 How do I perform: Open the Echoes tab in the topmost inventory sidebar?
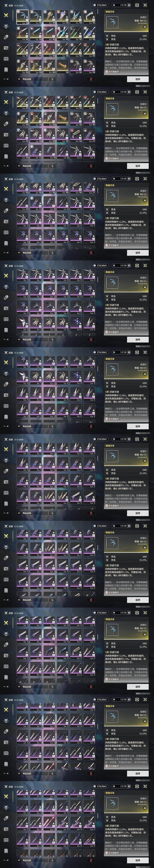click(6, 26)
